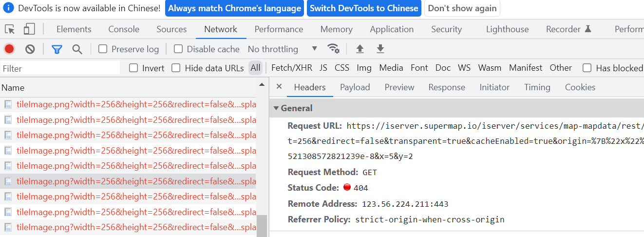The width and height of the screenshot is (644, 237).
Task: Open the No throttling dropdown
Action: [283, 49]
